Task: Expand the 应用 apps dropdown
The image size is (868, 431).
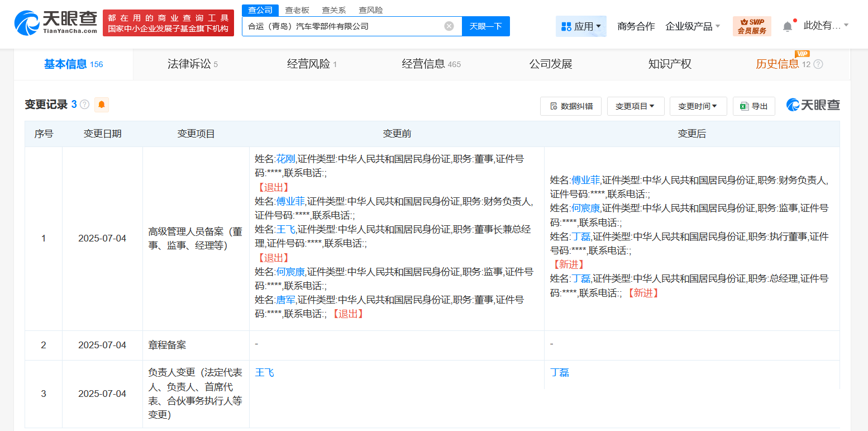Action: [x=581, y=26]
